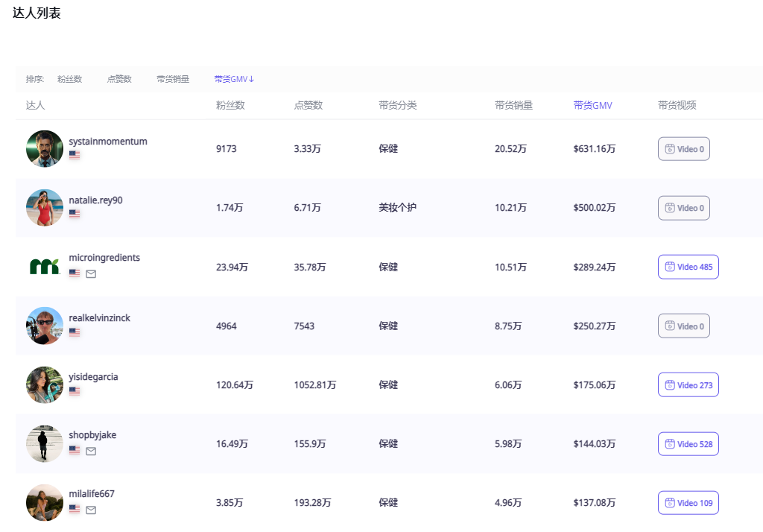Sort list by 点赞数
The image size is (763, 532).
pyautogui.click(x=119, y=79)
